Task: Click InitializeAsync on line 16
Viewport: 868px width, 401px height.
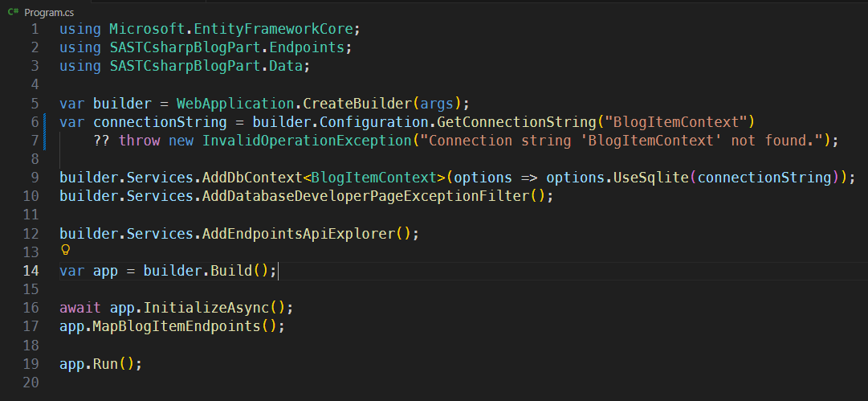Action: point(206,308)
